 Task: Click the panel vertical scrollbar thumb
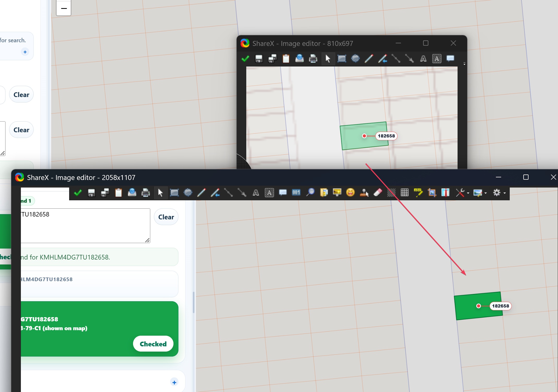pyautogui.click(x=194, y=302)
